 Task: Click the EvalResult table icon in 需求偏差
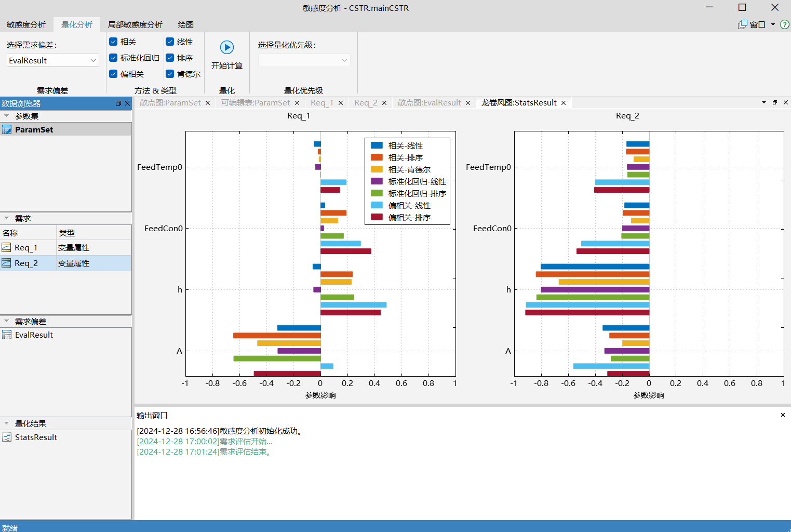pyautogui.click(x=7, y=335)
